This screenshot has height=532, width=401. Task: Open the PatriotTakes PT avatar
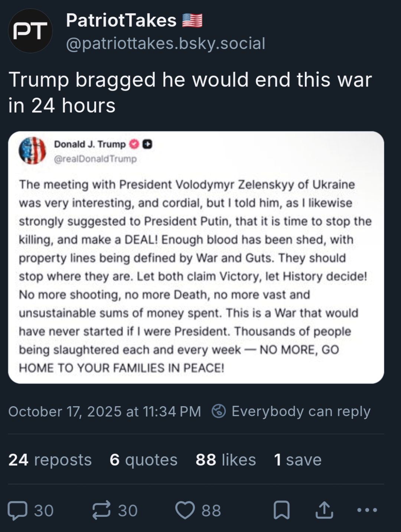click(x=30, y=31)
